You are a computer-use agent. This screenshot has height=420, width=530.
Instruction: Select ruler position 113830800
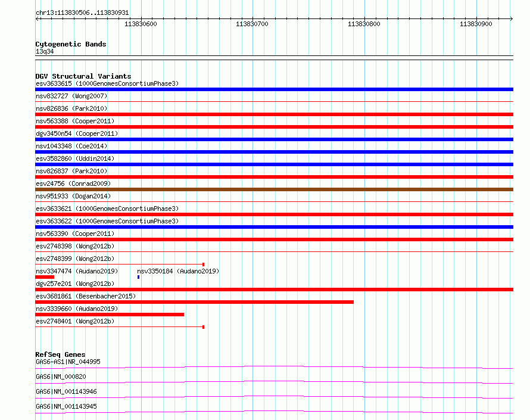pyautogui.click(x=364, y=24)
